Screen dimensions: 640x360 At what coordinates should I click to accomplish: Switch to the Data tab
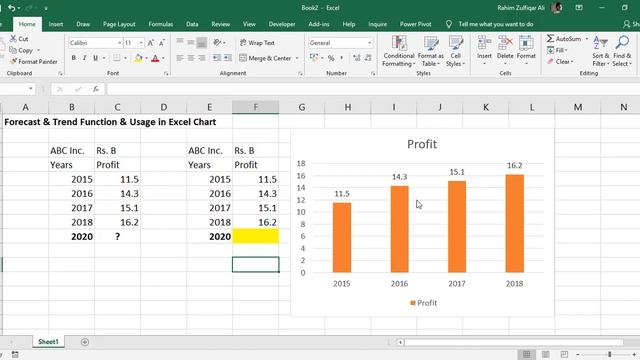tap(192, 24)
